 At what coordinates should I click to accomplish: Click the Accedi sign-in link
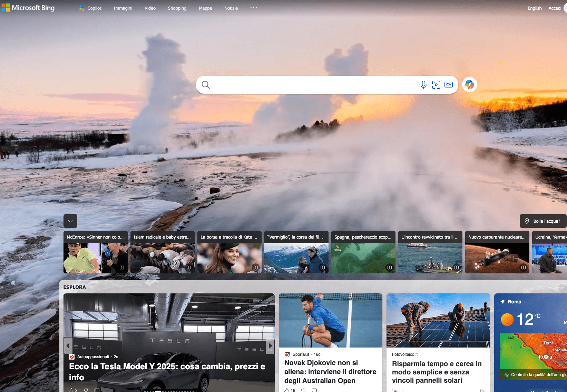[x=555, y=8]
